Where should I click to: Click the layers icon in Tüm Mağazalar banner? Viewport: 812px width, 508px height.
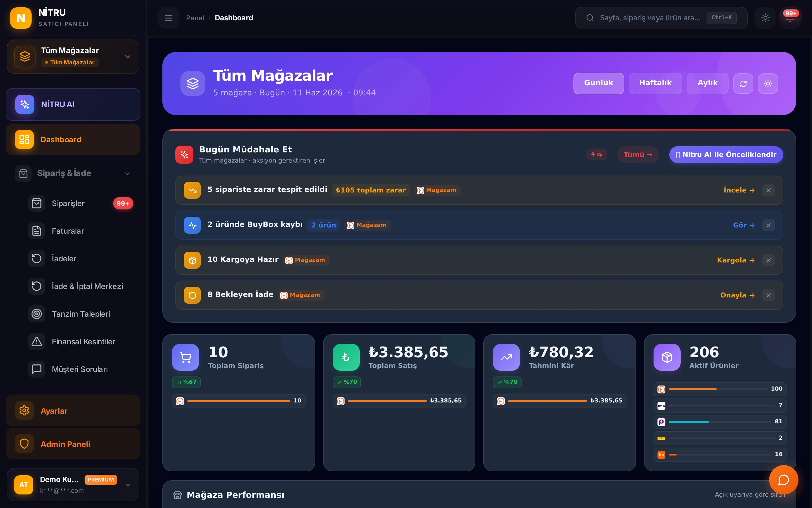(x=193, y=83)
